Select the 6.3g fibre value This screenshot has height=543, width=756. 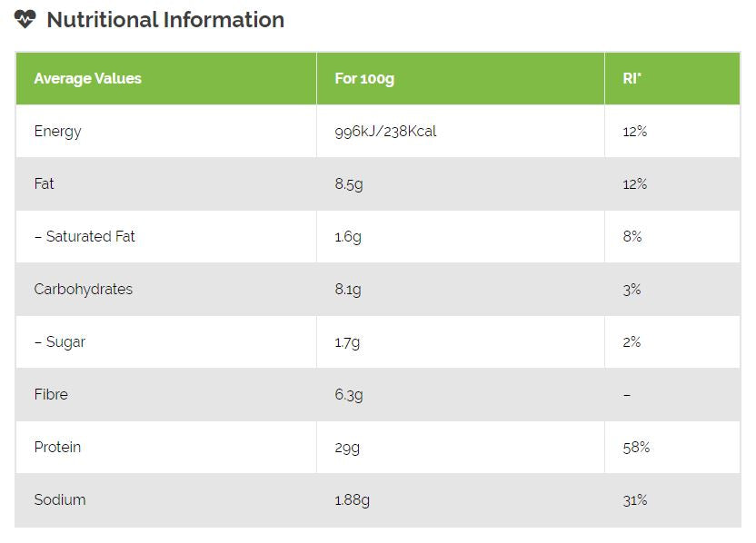click(x=348, y=394)
